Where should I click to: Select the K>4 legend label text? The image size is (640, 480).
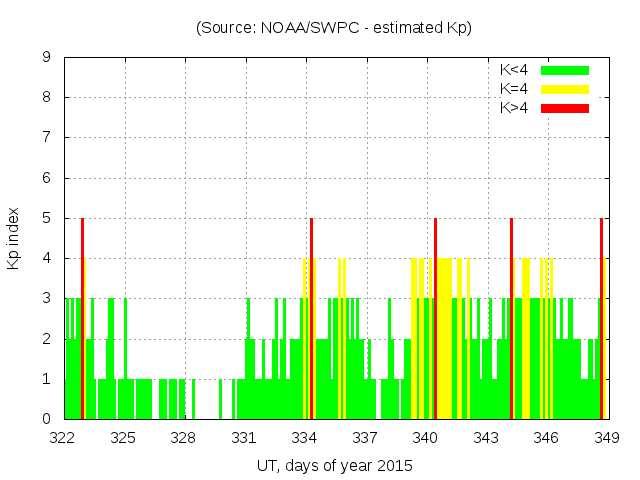pos(515,107)
